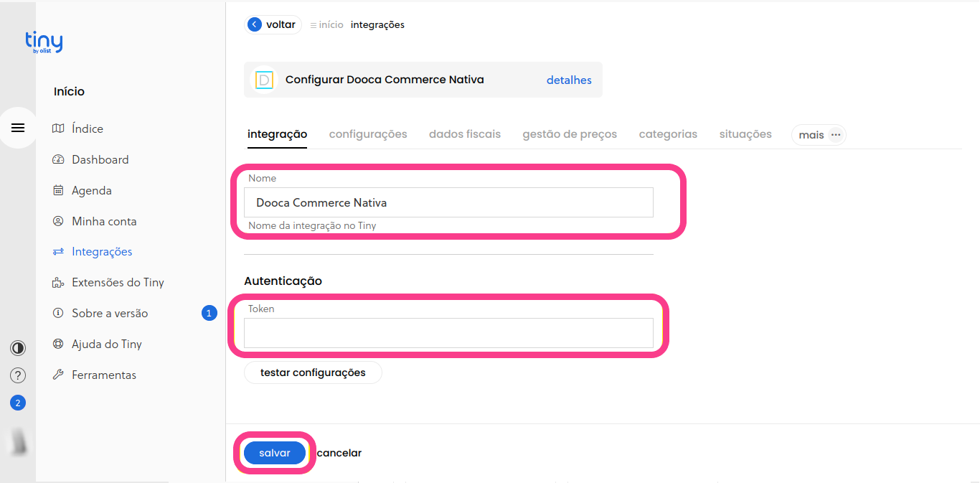Expand the mais tabs dropdown
Screen dimensions: 980x483
(819, 135)
